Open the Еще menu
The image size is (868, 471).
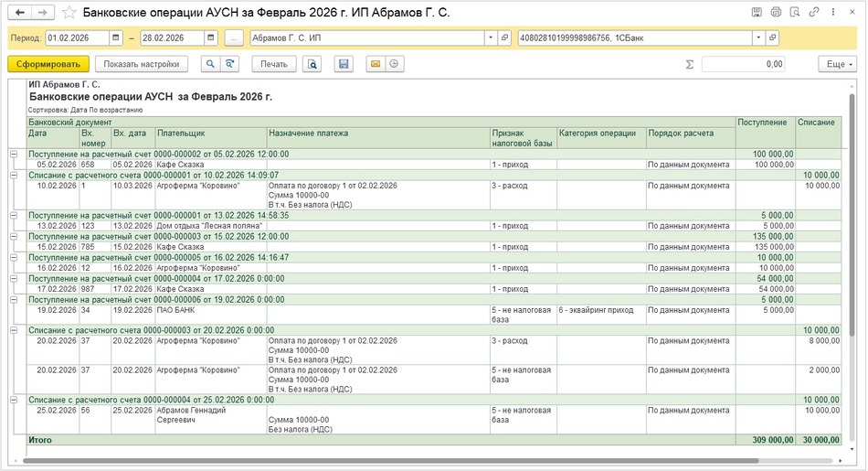(x=837, y=64)
